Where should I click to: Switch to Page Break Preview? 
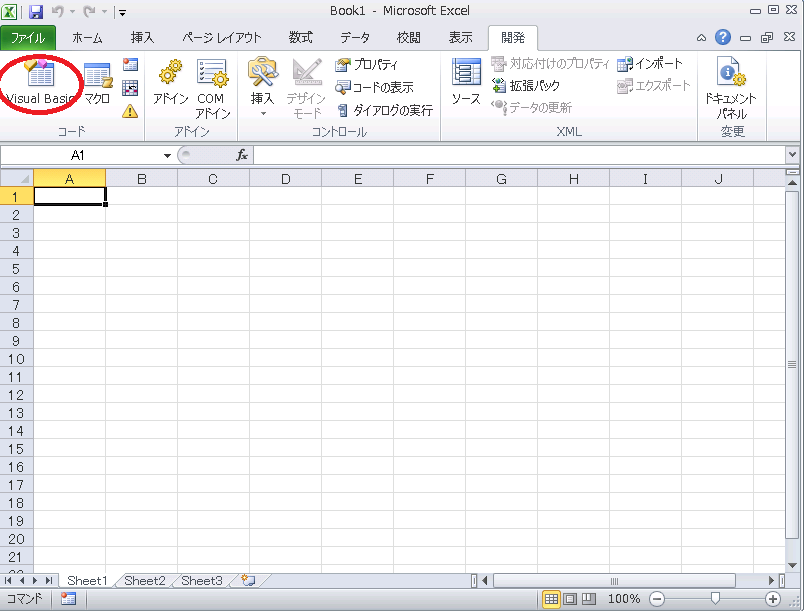point(589,599)
